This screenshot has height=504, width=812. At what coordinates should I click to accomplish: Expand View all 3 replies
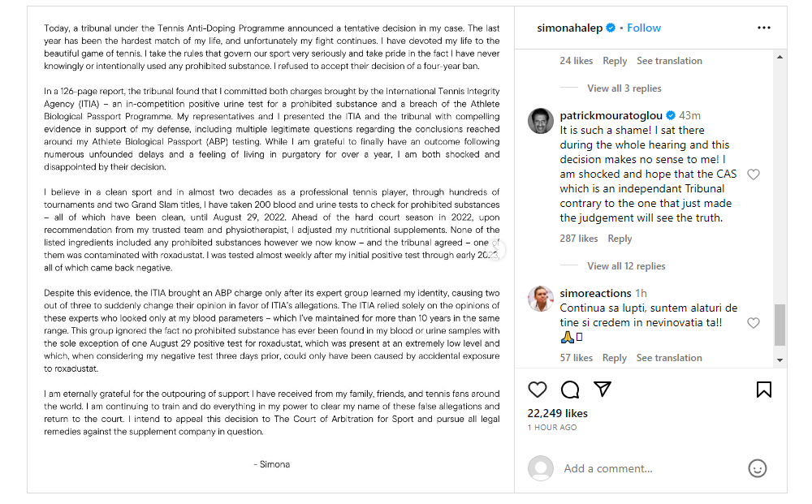(624, 88)
